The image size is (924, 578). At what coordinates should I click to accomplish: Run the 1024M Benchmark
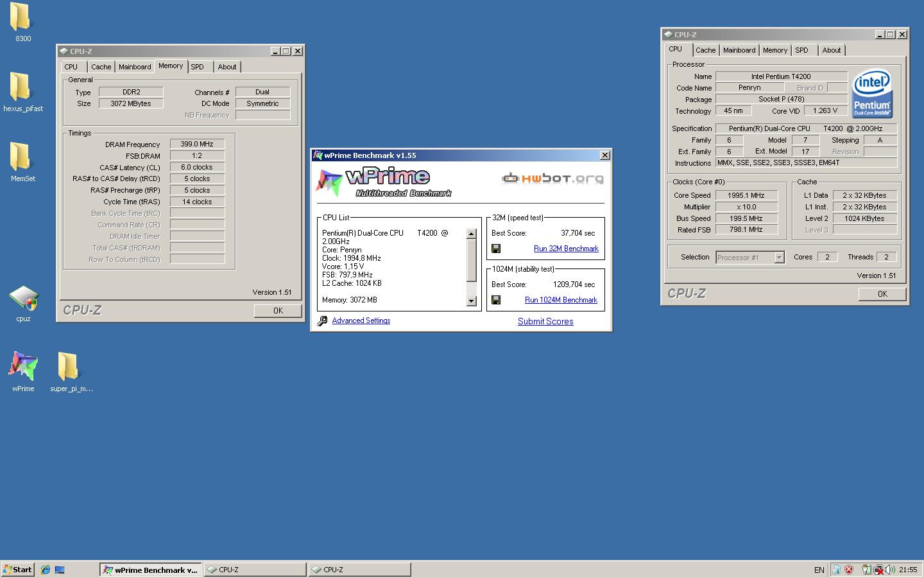pos(561,300)
